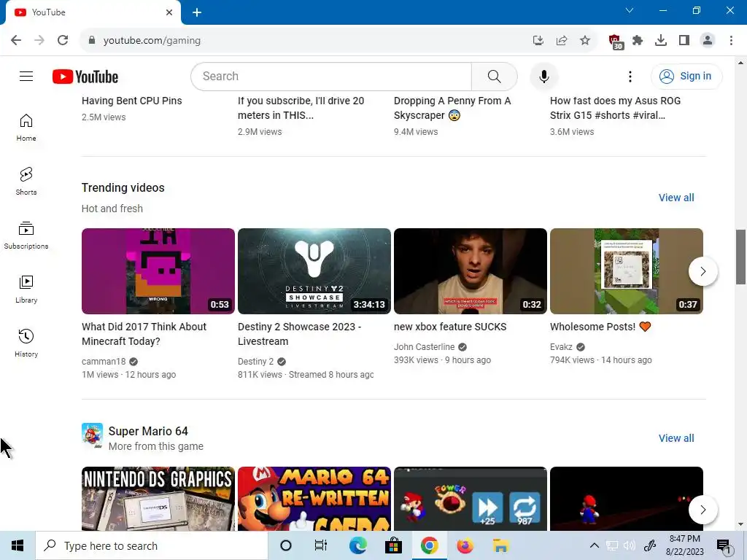Open Library in the sidebar
This screenshot has height=560, width=747.
tap(26, 289)
